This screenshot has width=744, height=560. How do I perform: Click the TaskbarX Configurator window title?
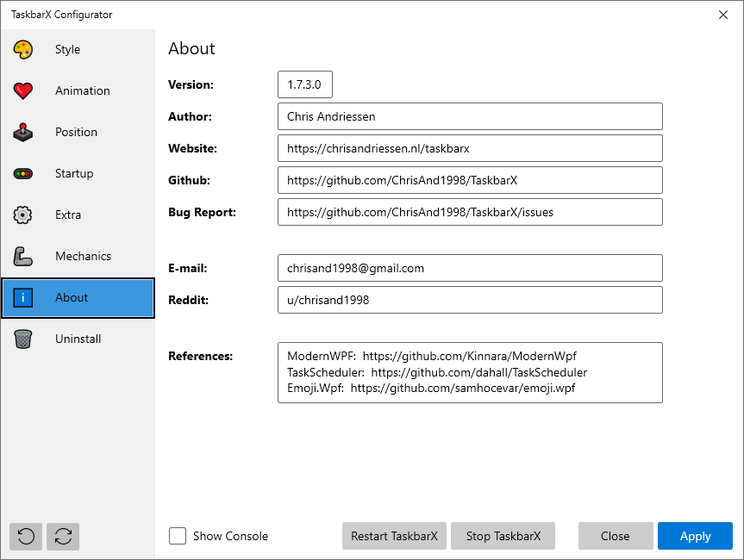point(62,15)
